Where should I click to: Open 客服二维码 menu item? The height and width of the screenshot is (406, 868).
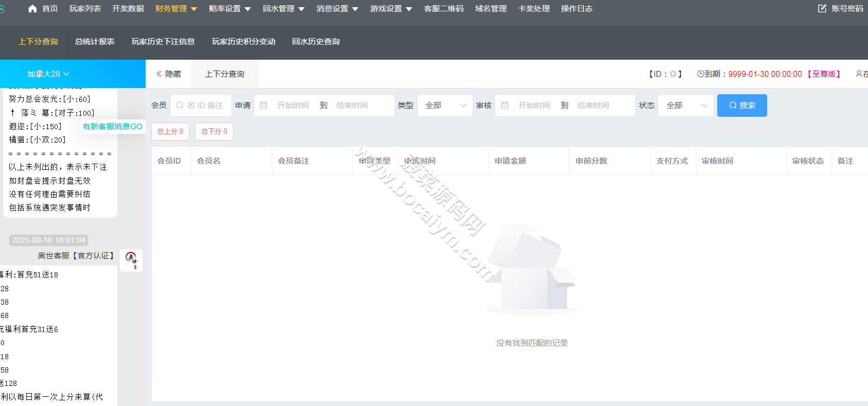pyautogui.click(x=444, y=9)
